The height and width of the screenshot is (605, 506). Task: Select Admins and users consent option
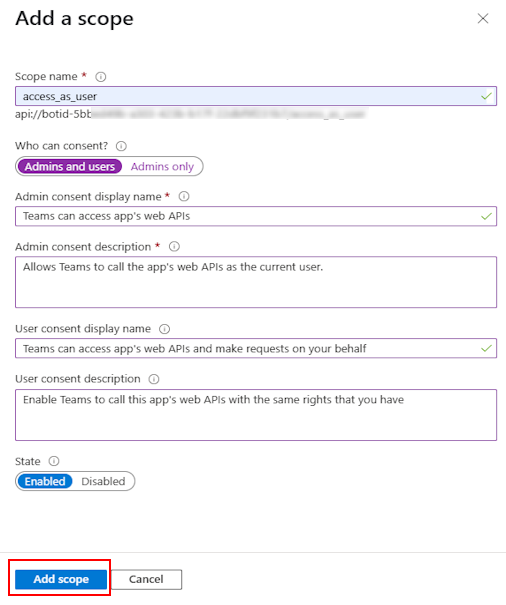[69, 166]
